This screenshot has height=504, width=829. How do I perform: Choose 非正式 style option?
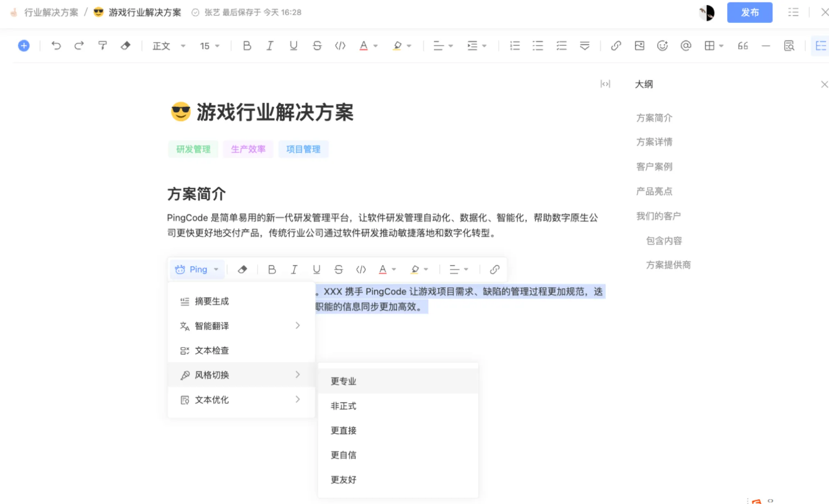click(398, 406)
